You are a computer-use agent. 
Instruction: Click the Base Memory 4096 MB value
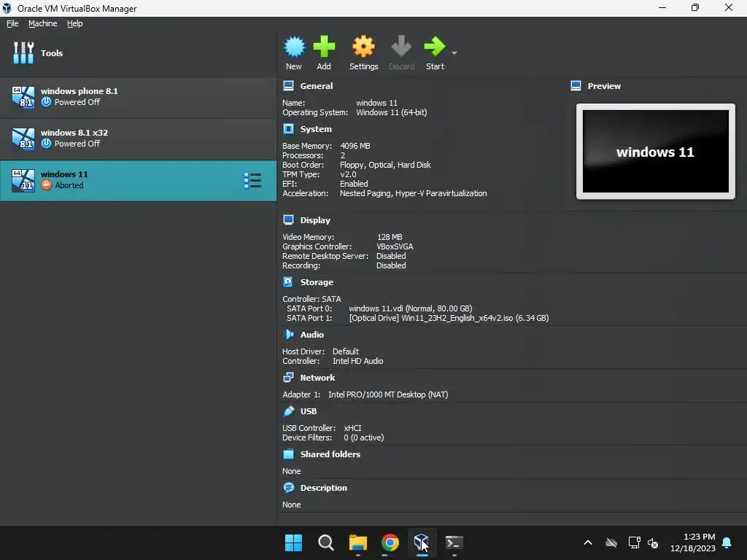(x=355, y=146)
